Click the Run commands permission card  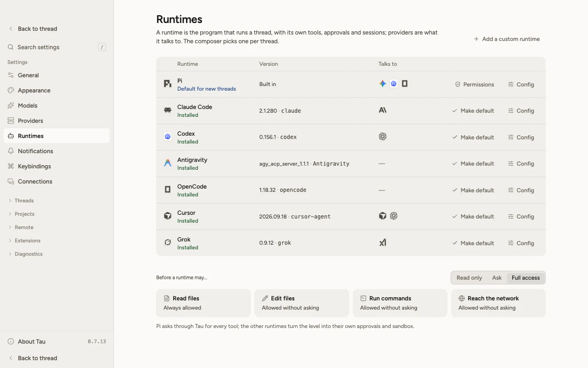pos(400,303)
